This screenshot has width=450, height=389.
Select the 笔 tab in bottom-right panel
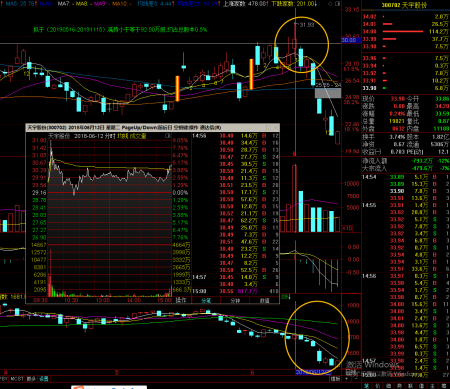(x=367, y=386)
